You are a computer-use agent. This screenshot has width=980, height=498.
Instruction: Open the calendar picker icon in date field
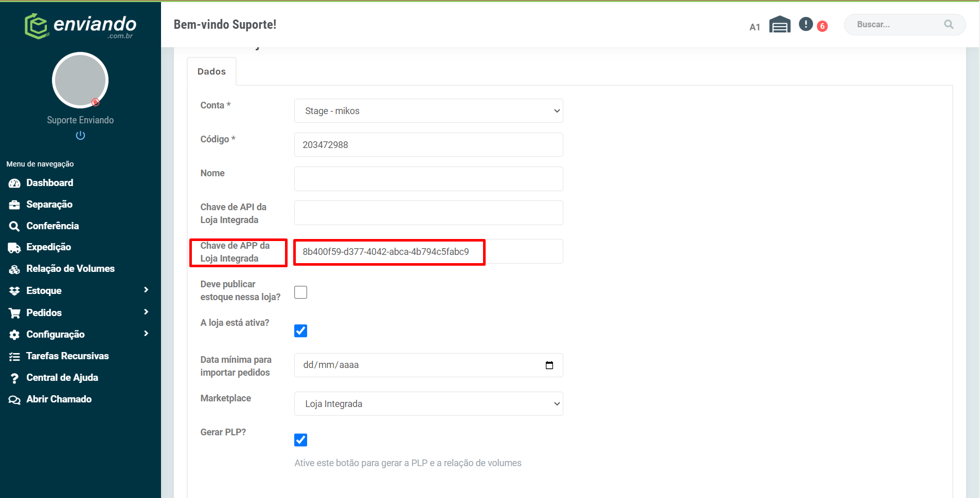coord(549,365)
